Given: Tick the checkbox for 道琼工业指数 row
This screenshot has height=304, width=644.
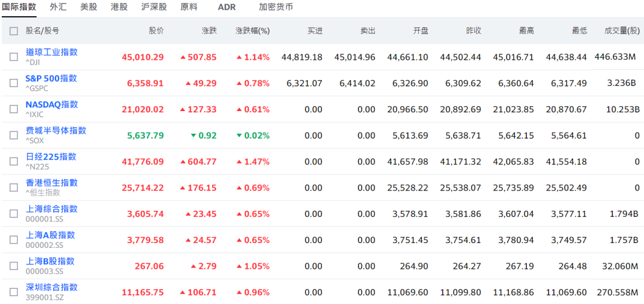Looking at the screenshot, I should tap(14, 57).
